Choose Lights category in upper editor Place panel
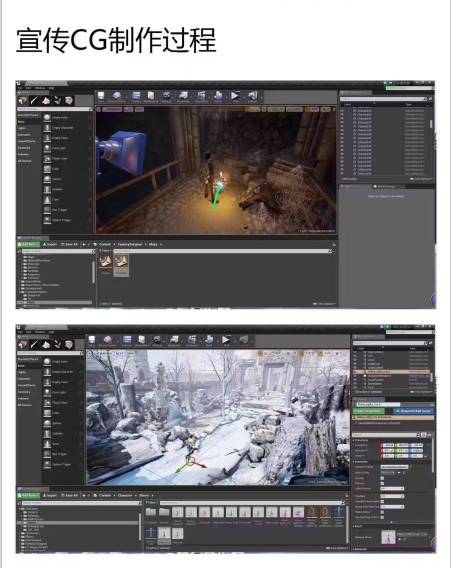The image size is (451, 568). click(x=22, y=128)
